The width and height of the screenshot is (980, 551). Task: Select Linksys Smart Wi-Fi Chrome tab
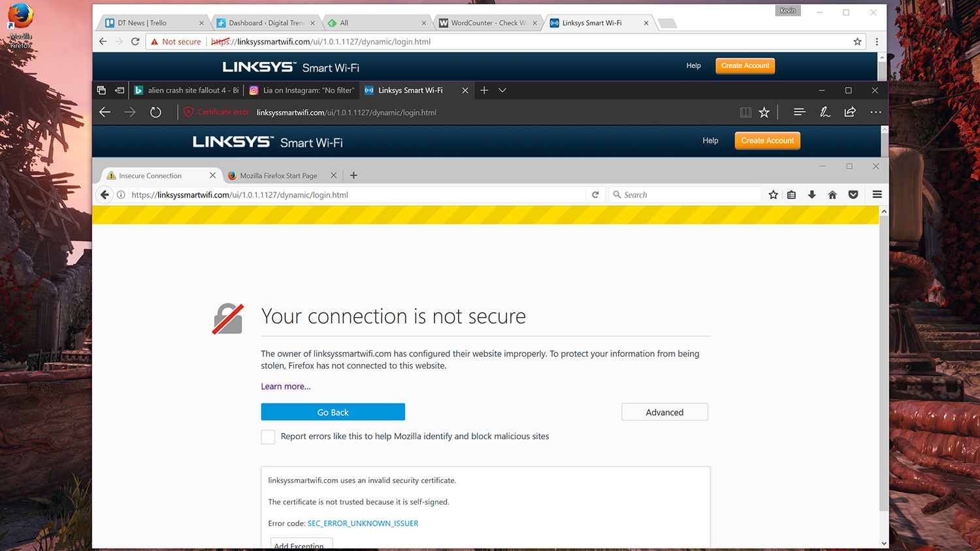click(599, 23)
